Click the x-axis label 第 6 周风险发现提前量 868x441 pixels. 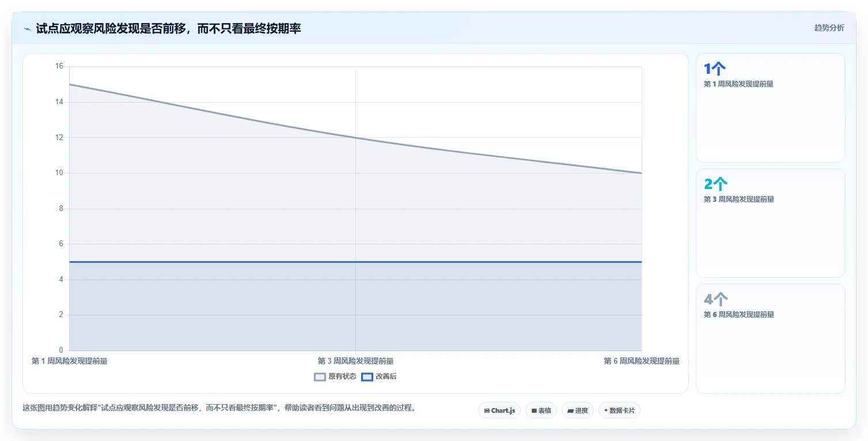(x=642, y=361)
